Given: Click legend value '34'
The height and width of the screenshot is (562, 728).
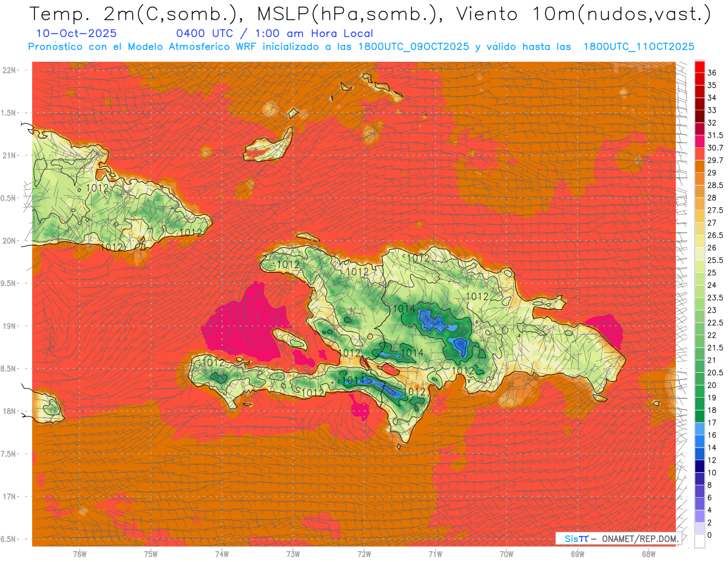Looking at the screenshot, I should (x=712, y=98).
